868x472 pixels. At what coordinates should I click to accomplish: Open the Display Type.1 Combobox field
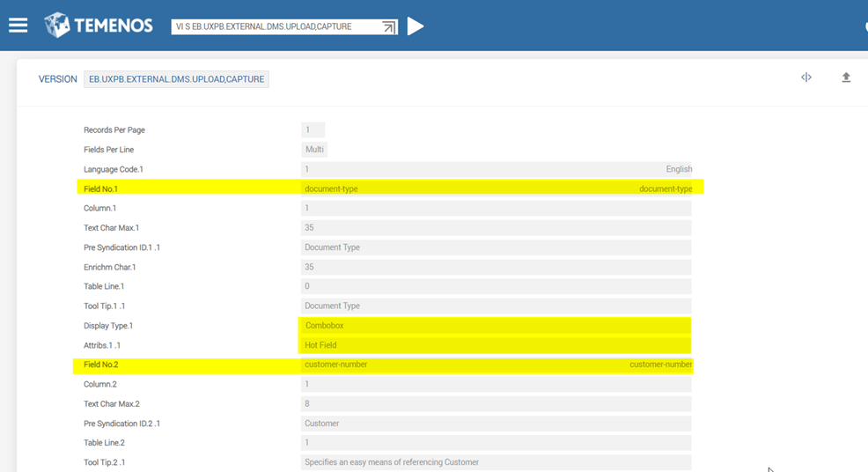pyautogui.click(x=495, y=326)
